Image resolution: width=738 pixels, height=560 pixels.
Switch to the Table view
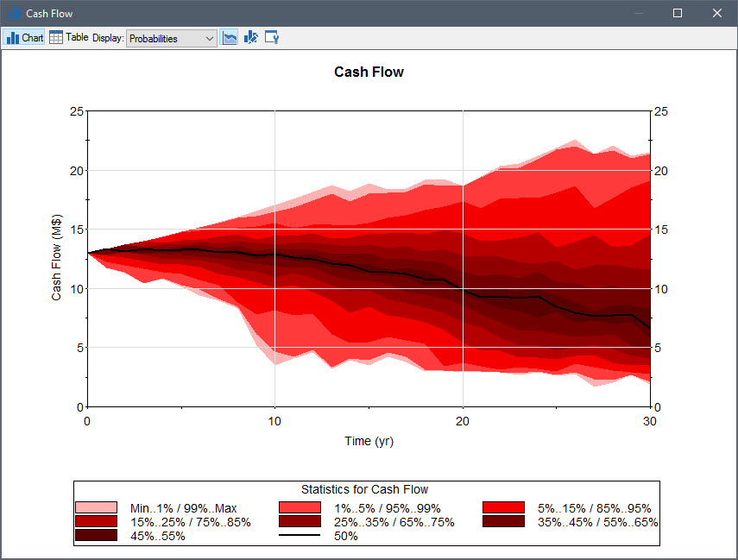click(68, 38)
